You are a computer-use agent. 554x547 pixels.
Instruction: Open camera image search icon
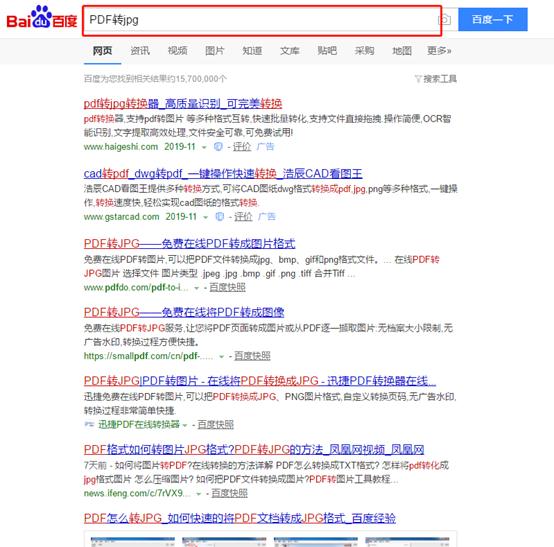click(x=444, y=20)
